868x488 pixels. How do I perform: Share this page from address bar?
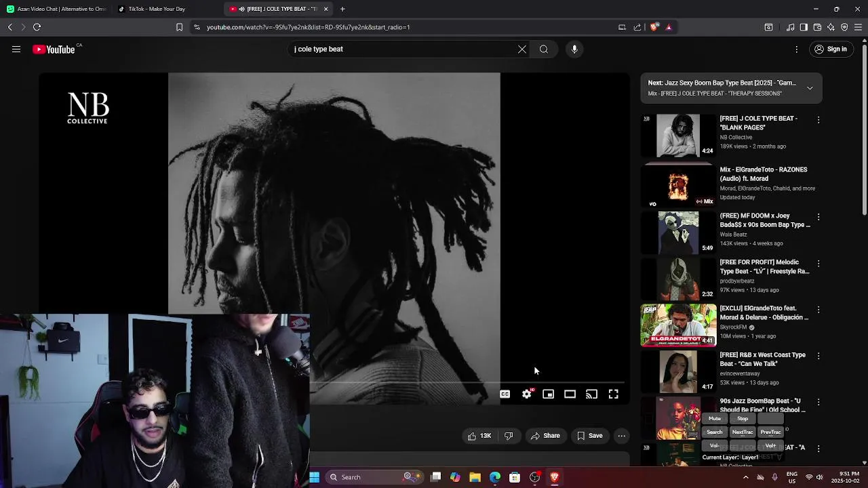[637, 27]
